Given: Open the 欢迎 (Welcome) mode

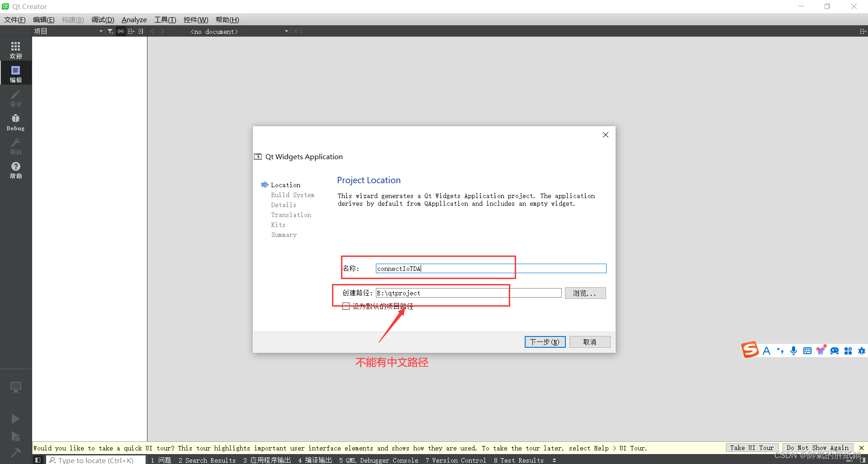Looking at the screenshot, I should point(15,49).
